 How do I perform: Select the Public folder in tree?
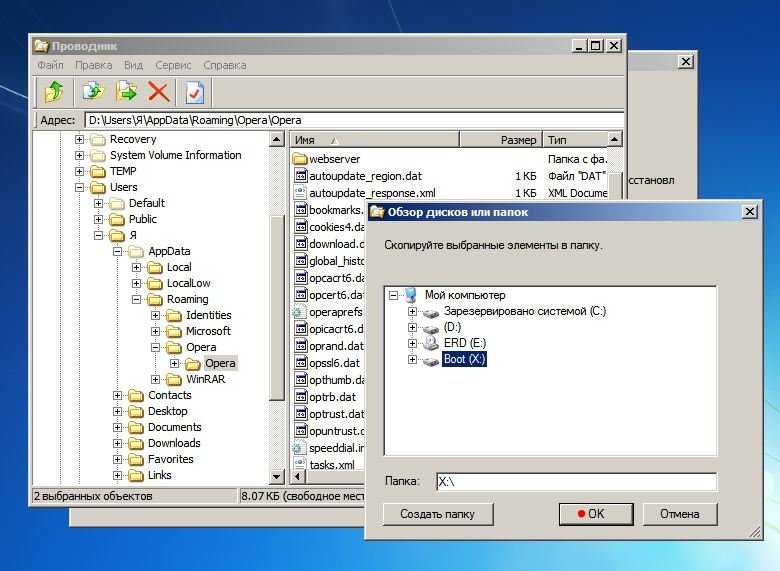[143, 219]
